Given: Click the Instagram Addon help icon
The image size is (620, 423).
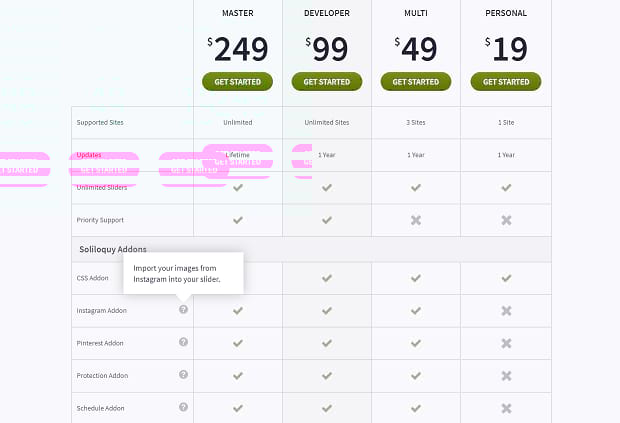Looking at the screenshot, I should (183, 310).
